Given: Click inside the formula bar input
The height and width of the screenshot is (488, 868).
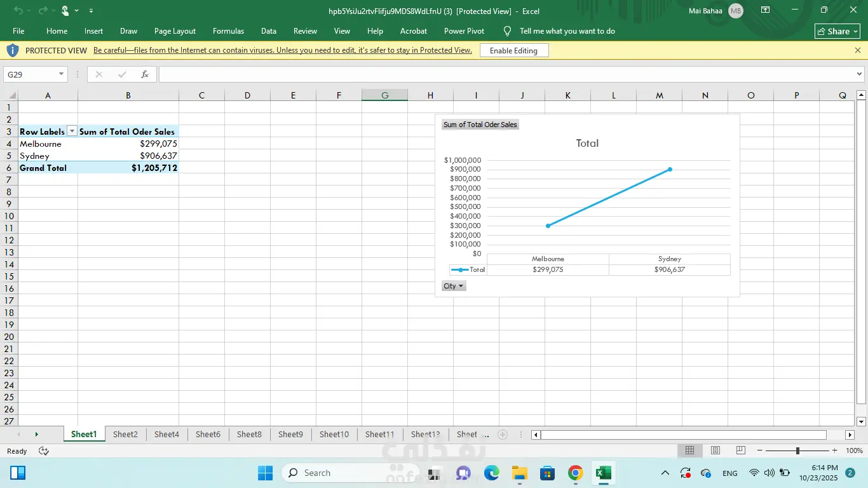Looking at the screenshot, I should (x=506, y=74).
